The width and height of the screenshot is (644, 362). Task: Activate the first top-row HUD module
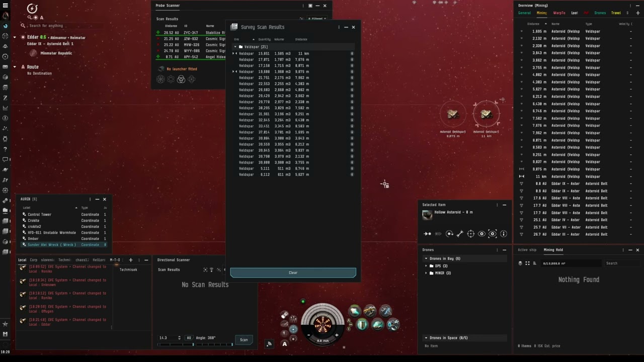355,311
